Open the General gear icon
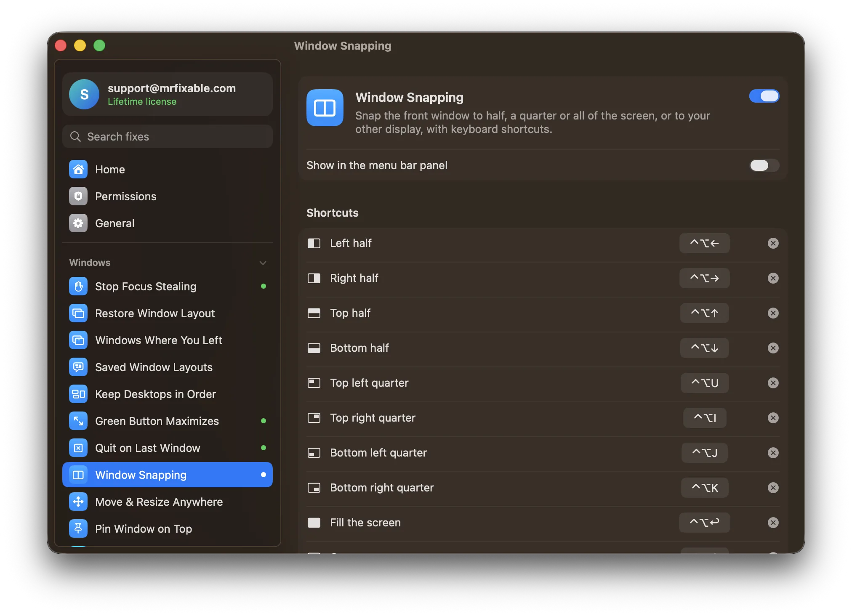The image size is (852, 616). pyautogui.click(x=78, y=223)
